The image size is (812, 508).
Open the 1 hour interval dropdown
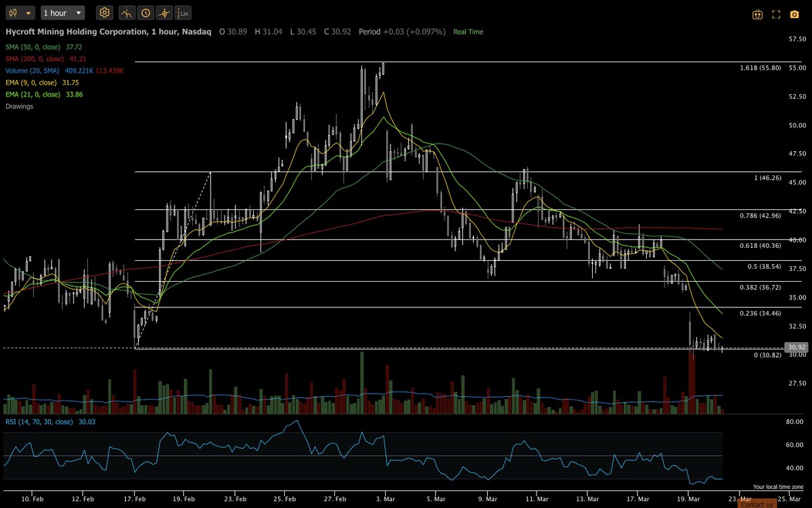click(x=63, y=13)
